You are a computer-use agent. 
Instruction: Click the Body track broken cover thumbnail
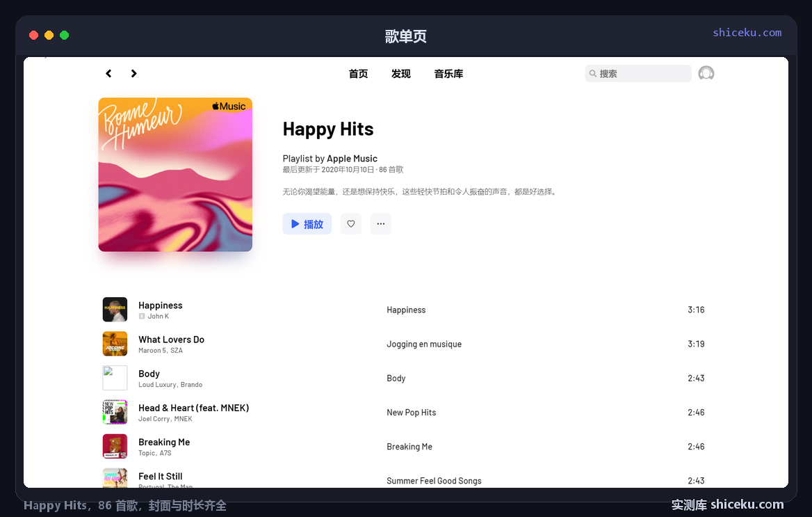[x=115, y=378]
